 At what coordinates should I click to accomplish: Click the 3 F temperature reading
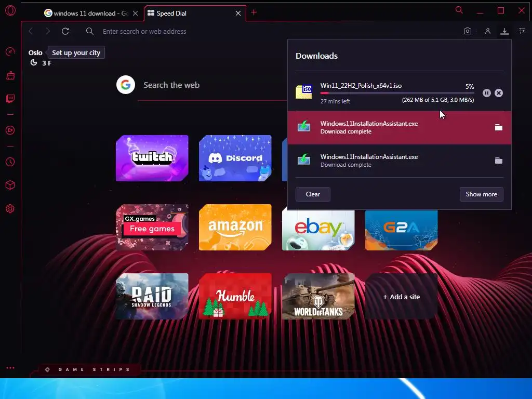pos(47,63)
